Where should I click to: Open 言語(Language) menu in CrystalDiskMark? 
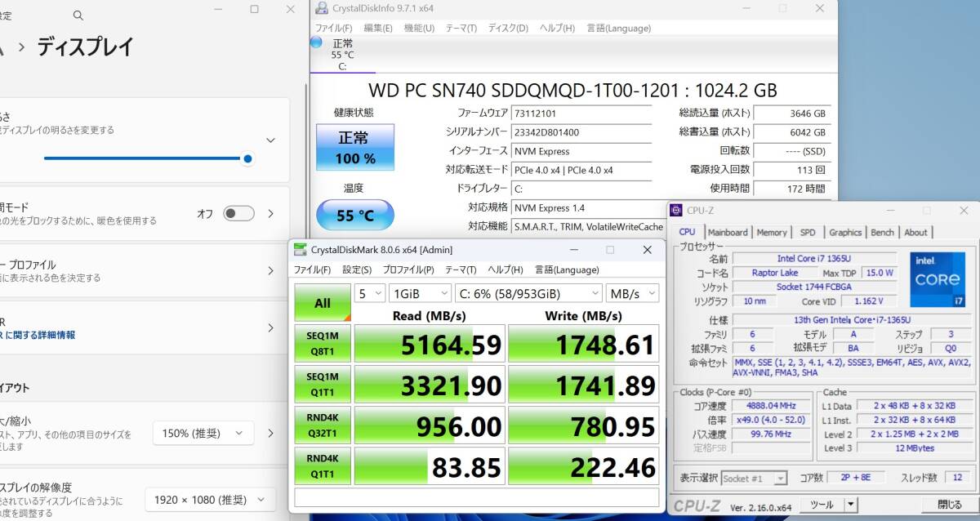coord(567,269)
